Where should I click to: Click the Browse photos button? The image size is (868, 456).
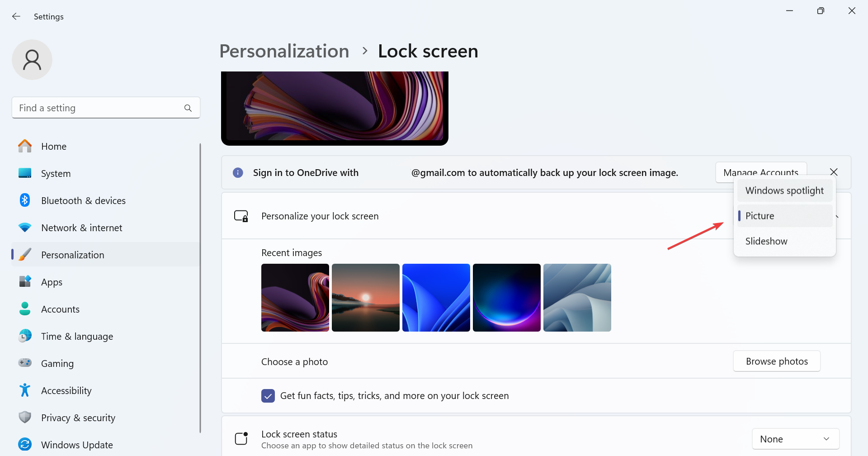point(777,361)
